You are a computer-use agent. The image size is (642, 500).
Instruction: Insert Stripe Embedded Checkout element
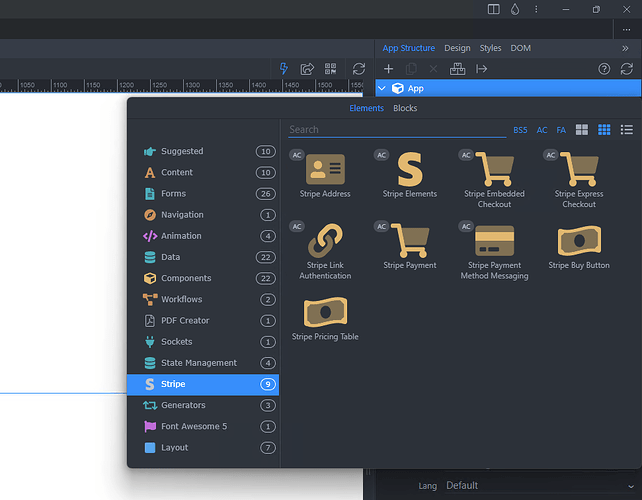(494, 180)
